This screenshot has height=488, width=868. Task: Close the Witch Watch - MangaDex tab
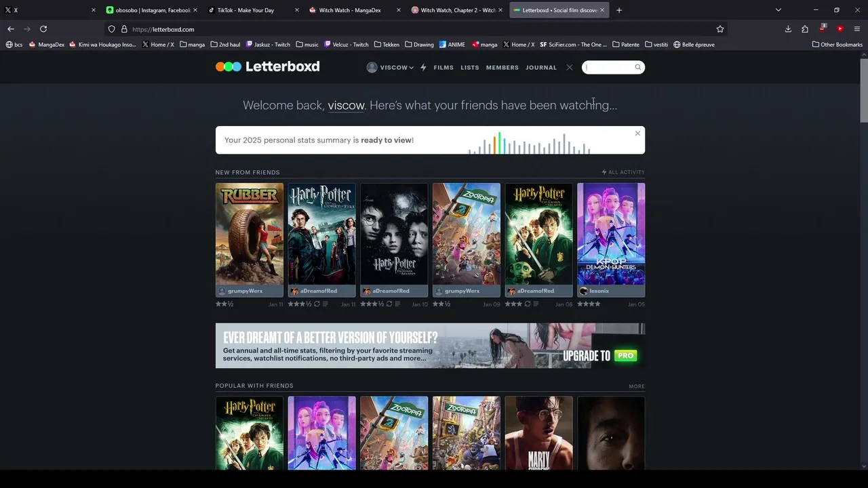(x=399, y=10)
